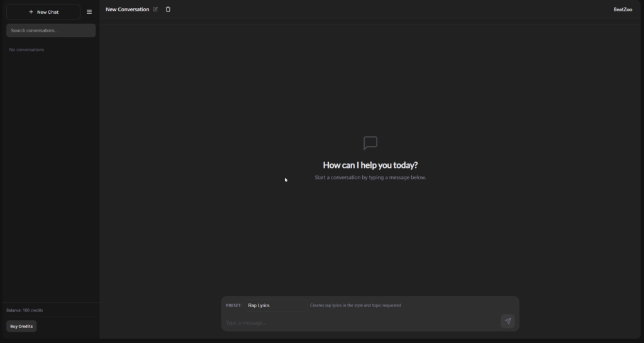Click the New Conversation title text
This screenshot has width=644, height=343.
click(127, 9)
